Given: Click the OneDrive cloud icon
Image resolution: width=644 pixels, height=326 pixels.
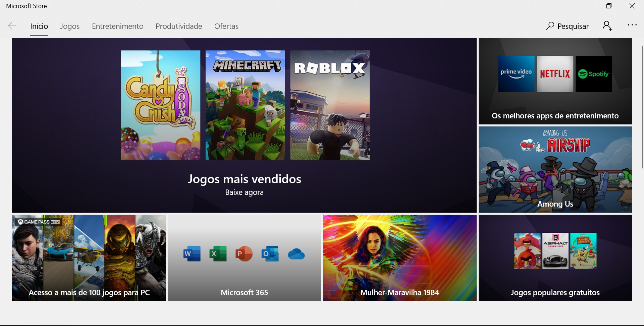Looking at the screenshot, I should pos(297,254).
